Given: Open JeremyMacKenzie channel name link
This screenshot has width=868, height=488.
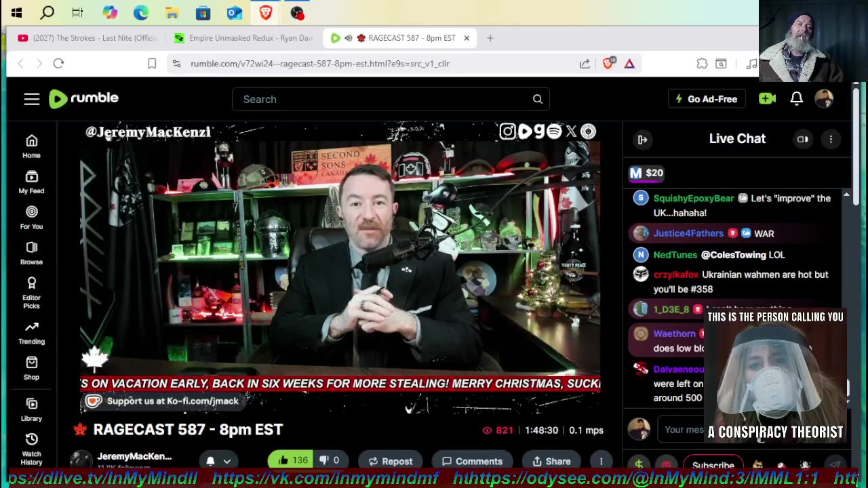Looking at the screenshot, I should 134,456.
